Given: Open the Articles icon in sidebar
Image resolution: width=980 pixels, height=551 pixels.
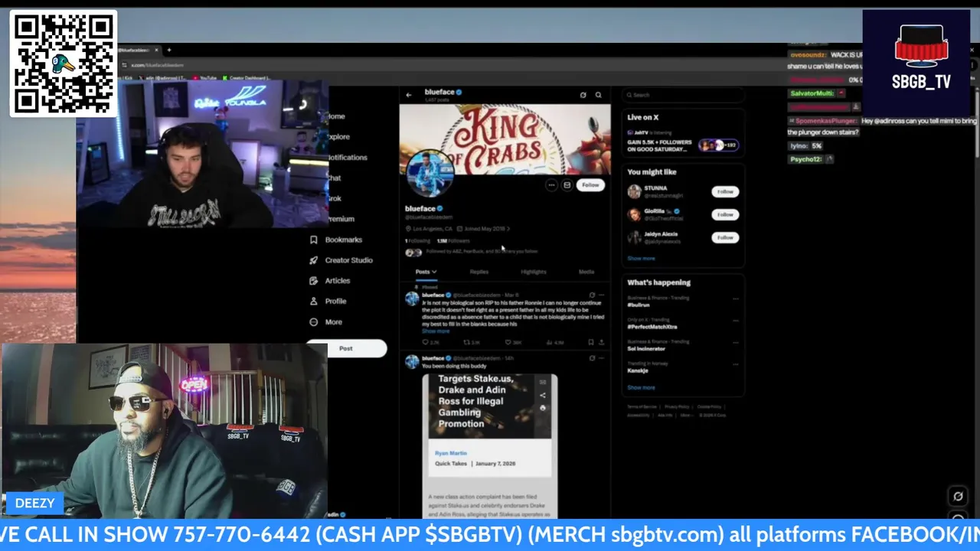Looking at the screenshot, I should 314,281.
